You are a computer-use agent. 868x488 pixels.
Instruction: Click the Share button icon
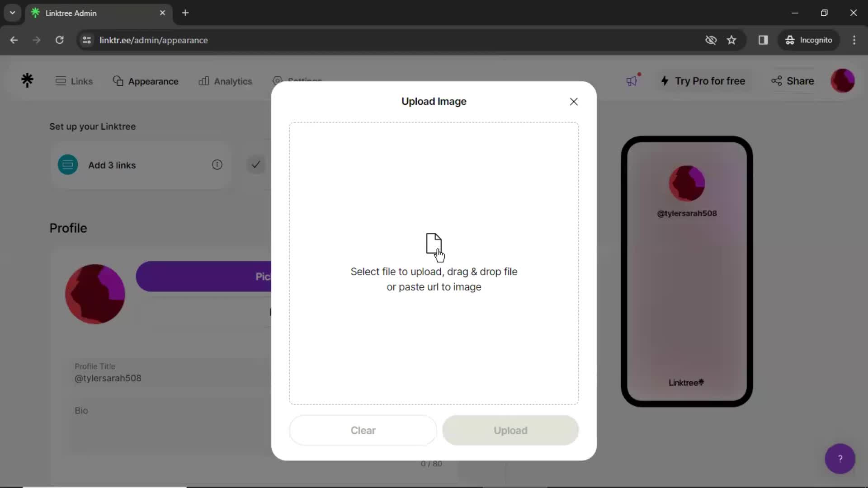[778, 81]
